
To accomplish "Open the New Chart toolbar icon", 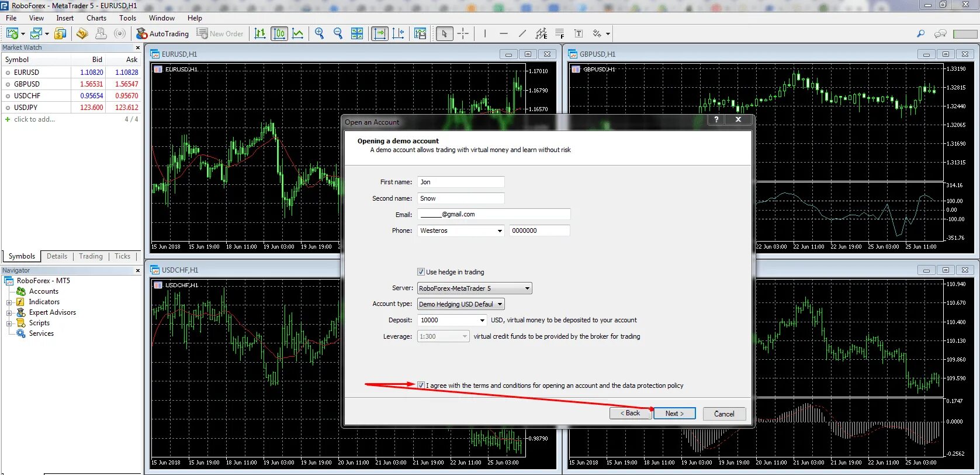I will 13,34.
